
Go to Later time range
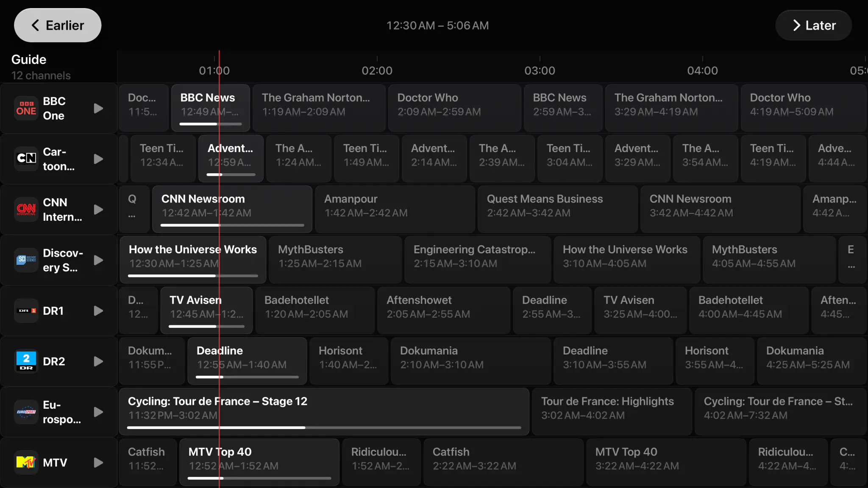pos(813,25)
